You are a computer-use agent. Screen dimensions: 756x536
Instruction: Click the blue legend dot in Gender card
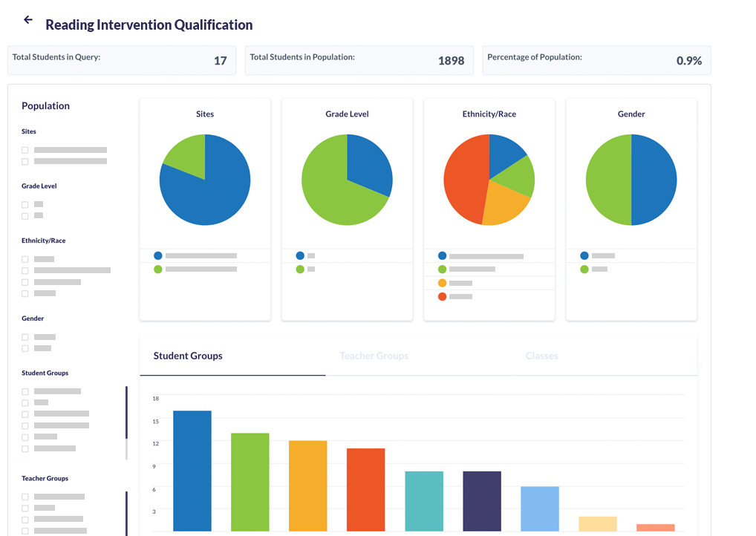click(x=584, y=255)
